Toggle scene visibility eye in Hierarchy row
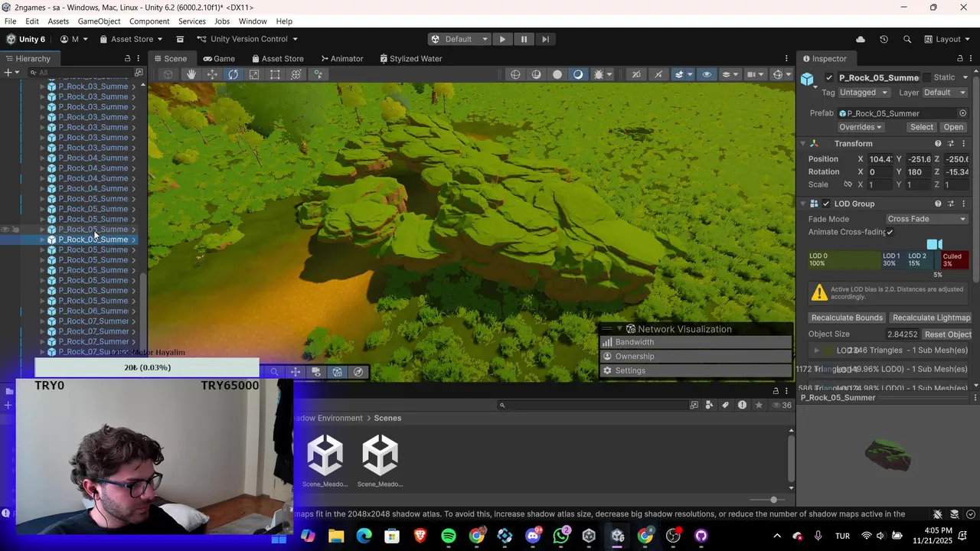980x551 pixels. tap(5, 230)
